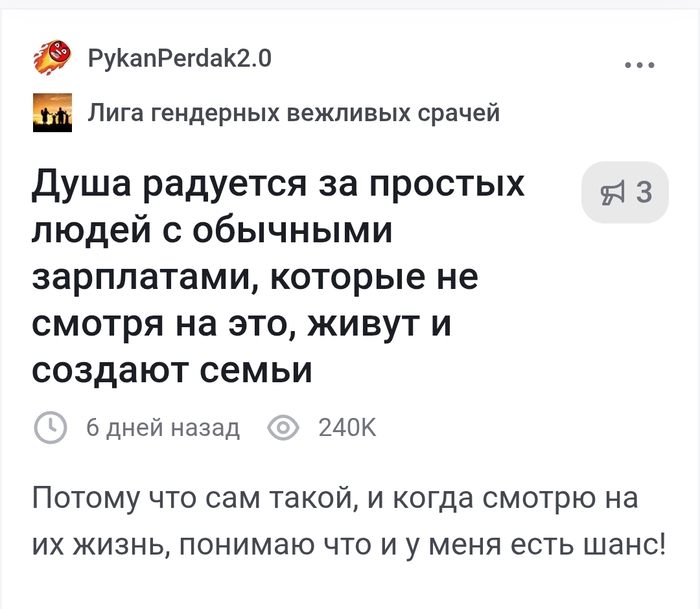This screenshot has height=609, width=700.
Task: Open the Лига гендерных вежливых срачей community
Action: (x=294, y=113)
